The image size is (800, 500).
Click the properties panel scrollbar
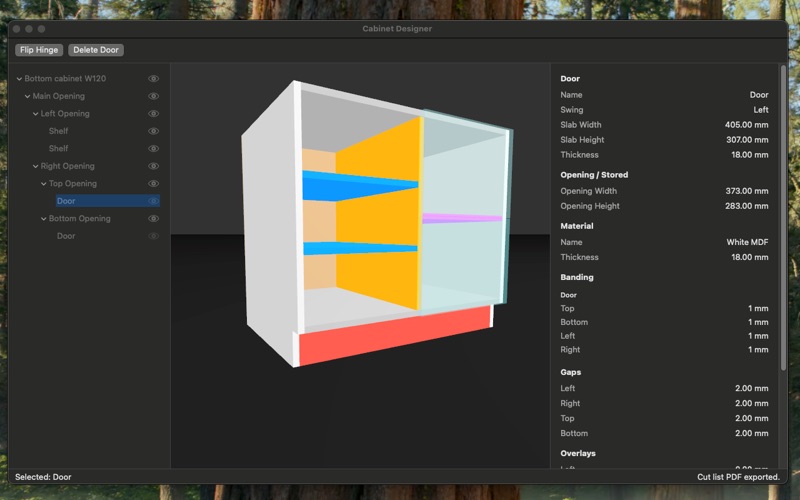coord(783,217)
